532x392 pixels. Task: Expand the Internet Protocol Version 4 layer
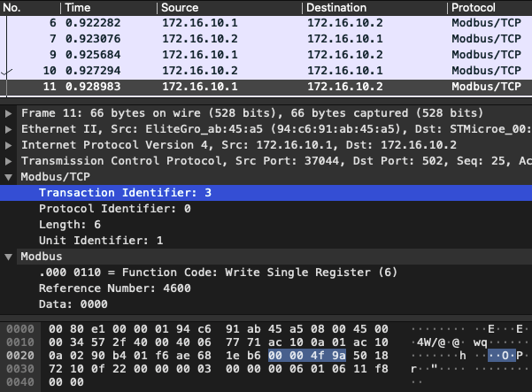click(x=9, y=145)
